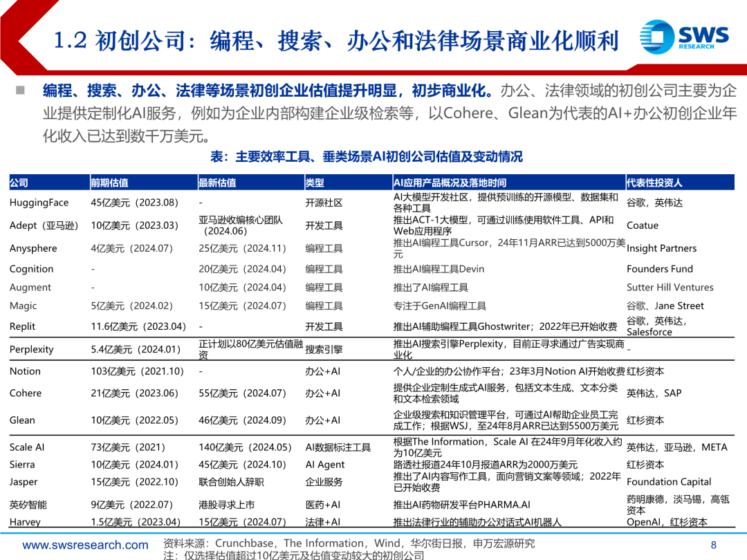747x560 pixels.
Task: Click the '公司' column header
Action: [x=19, y=183]
